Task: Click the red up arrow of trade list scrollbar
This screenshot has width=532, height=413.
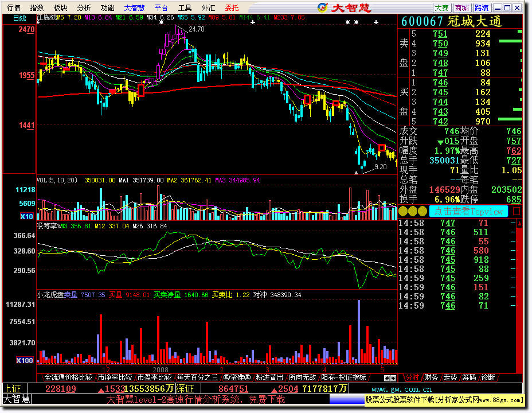Action: (x=519, y=223)
